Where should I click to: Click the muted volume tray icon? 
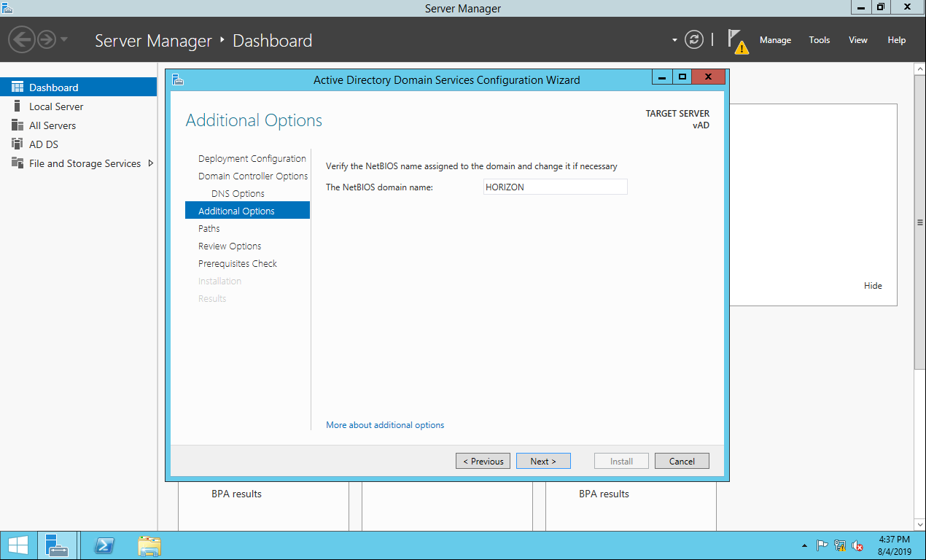click(x=857, y=545)
